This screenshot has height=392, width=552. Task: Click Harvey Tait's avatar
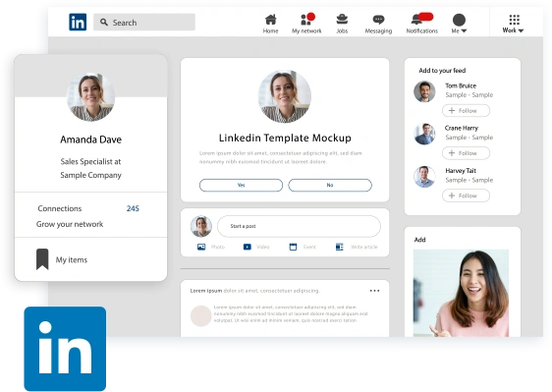click(424, 177)
